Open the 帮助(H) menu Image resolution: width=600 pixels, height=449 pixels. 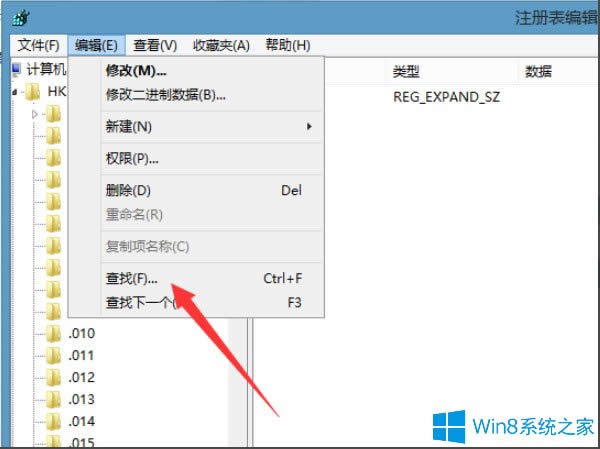click(x=287, y=45)
